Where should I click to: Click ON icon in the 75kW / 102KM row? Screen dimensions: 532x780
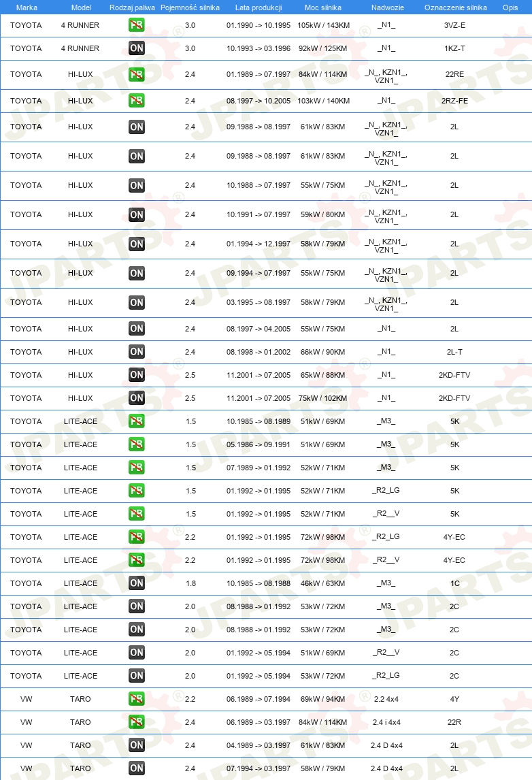[136, 398]
